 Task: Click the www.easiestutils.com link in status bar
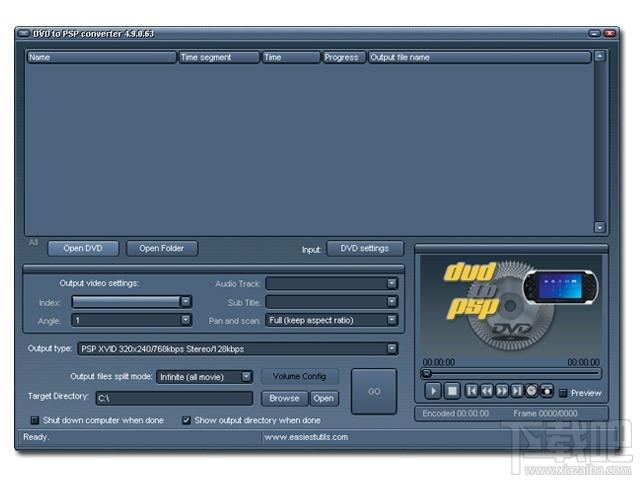pyautogui.click(x=306, y=437)
